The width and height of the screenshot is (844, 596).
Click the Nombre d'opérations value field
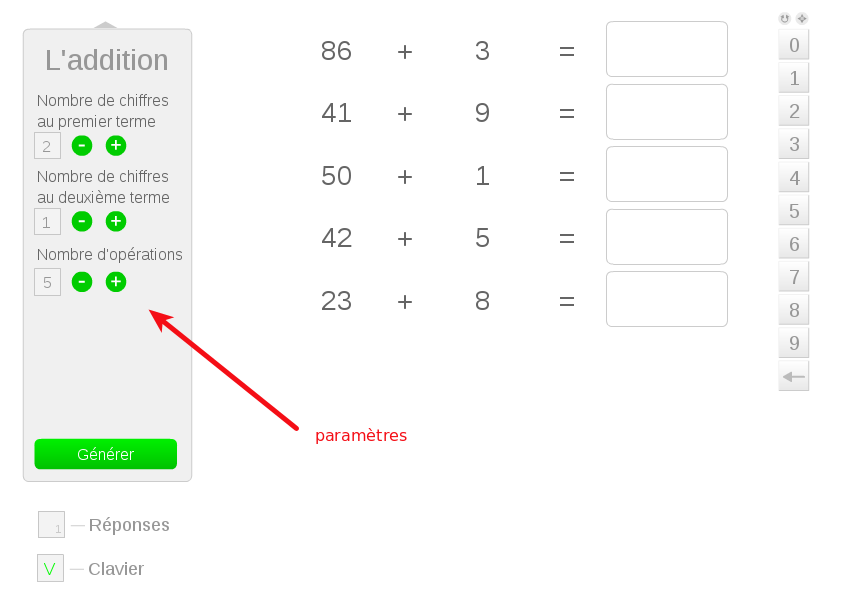click(x=47, y=282)
